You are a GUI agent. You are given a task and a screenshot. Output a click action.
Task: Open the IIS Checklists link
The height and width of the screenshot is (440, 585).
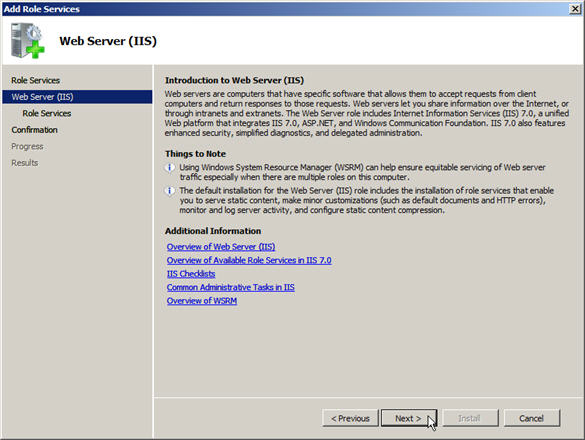point(191,274)
